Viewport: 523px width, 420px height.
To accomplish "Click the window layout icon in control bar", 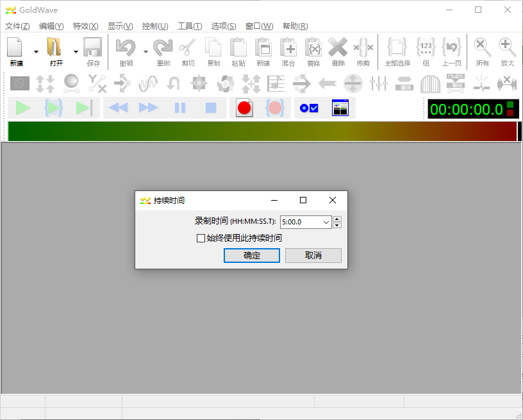I will click(340, 108).
